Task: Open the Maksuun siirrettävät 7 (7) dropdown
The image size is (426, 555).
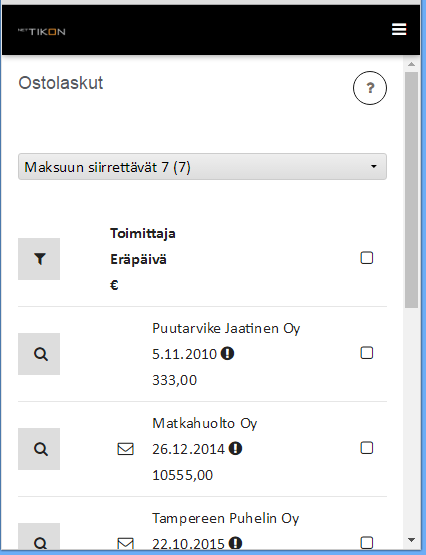Action: tap(202, 167)
